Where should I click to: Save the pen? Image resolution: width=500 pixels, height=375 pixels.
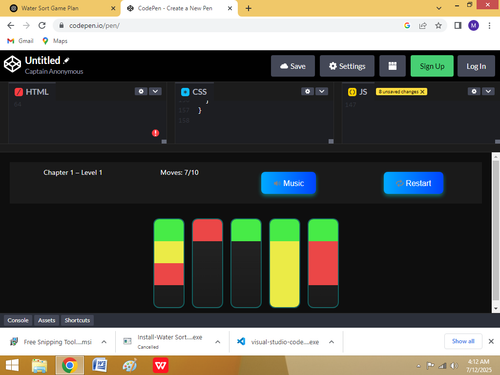tap(293, 66)
